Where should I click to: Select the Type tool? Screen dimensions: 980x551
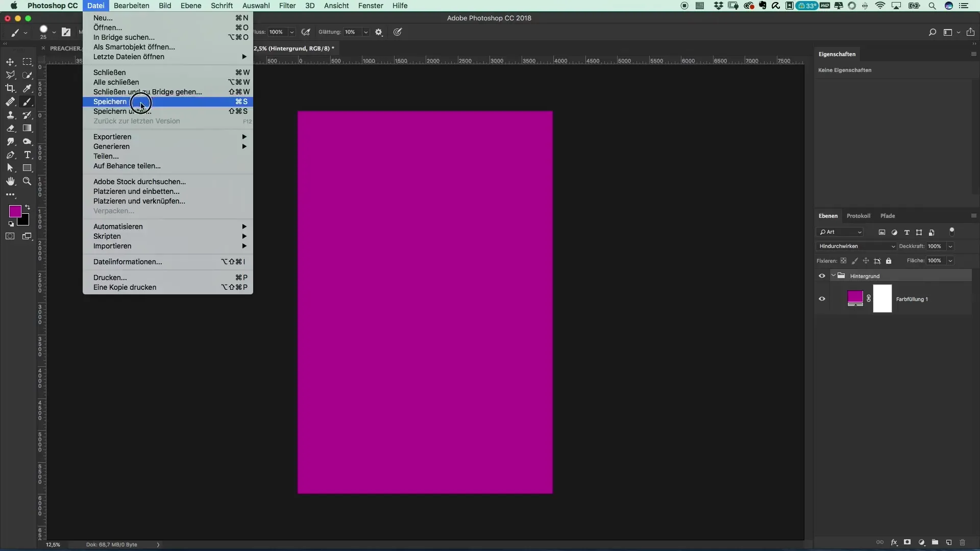pyautogui.click(x=27, y=155)
